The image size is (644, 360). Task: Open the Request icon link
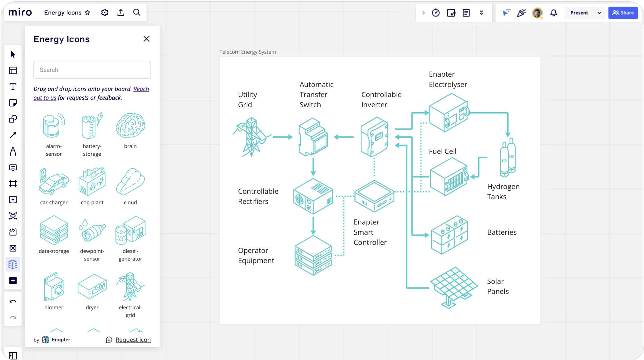click(133, 340)
